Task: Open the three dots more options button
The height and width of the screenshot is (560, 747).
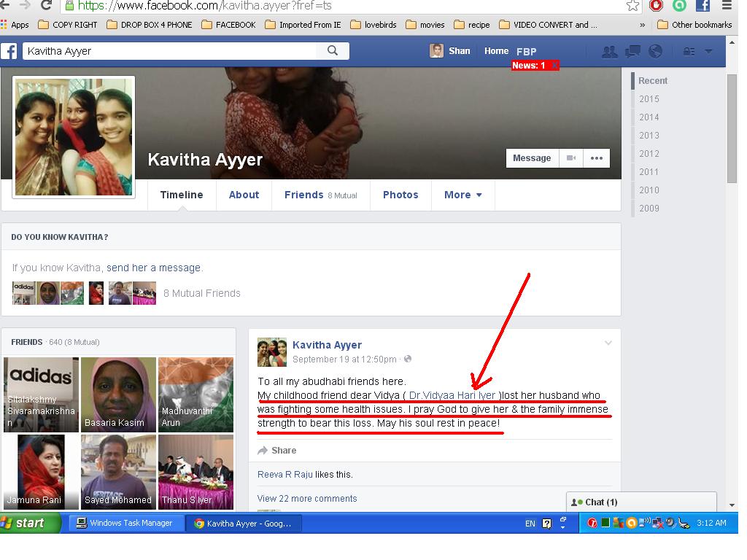Action: point(597,158)
